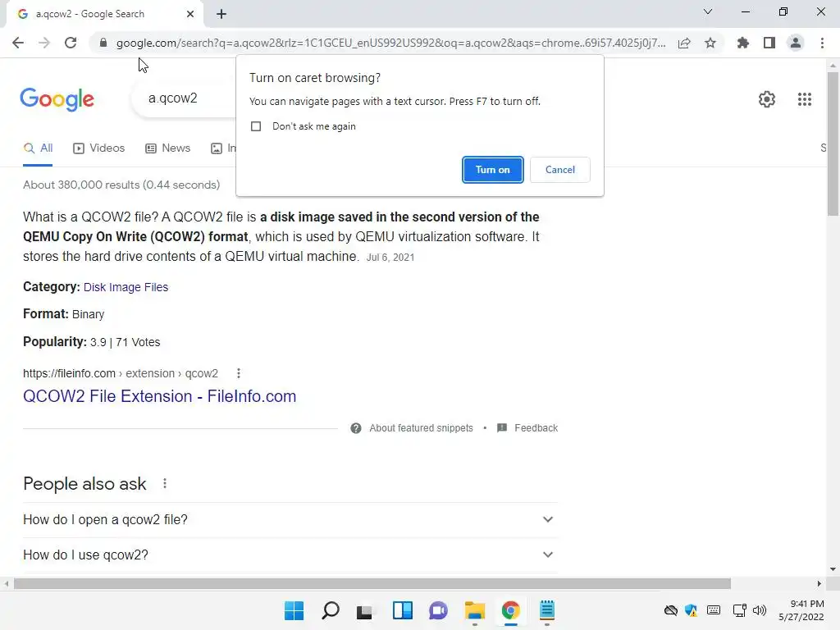Open the tab search dropdown arrow

tap(708, 11)
